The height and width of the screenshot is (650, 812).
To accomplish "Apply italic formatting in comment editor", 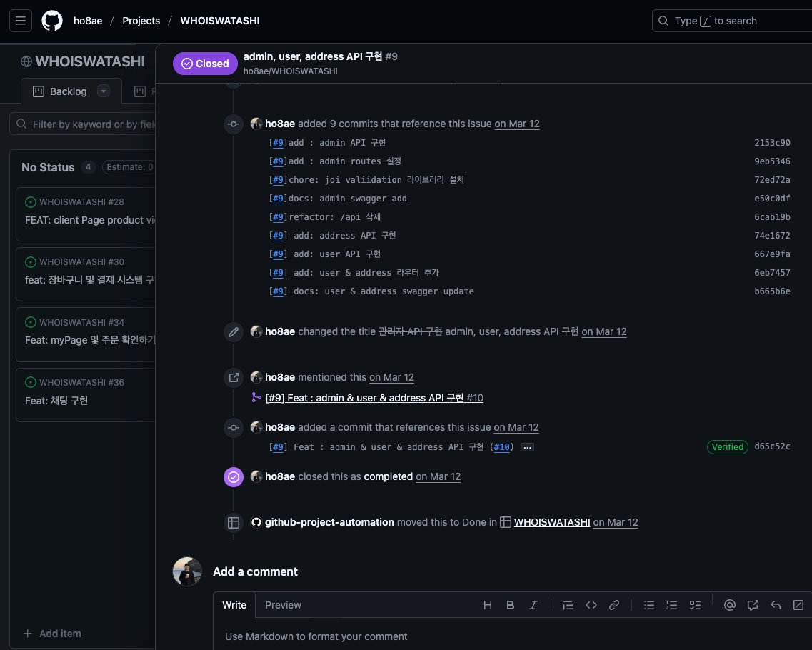I will 533,605.
